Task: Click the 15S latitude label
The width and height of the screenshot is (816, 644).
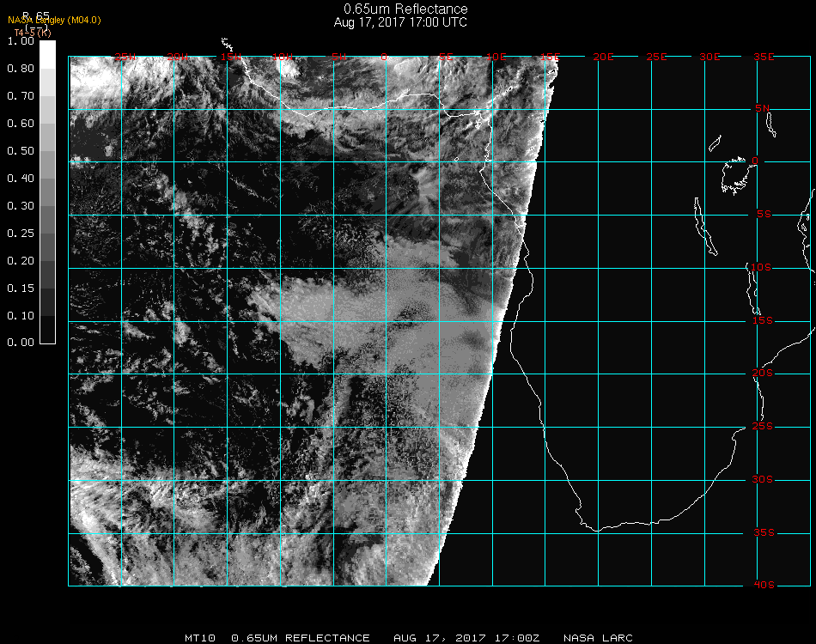Action: tap(763, 321)
